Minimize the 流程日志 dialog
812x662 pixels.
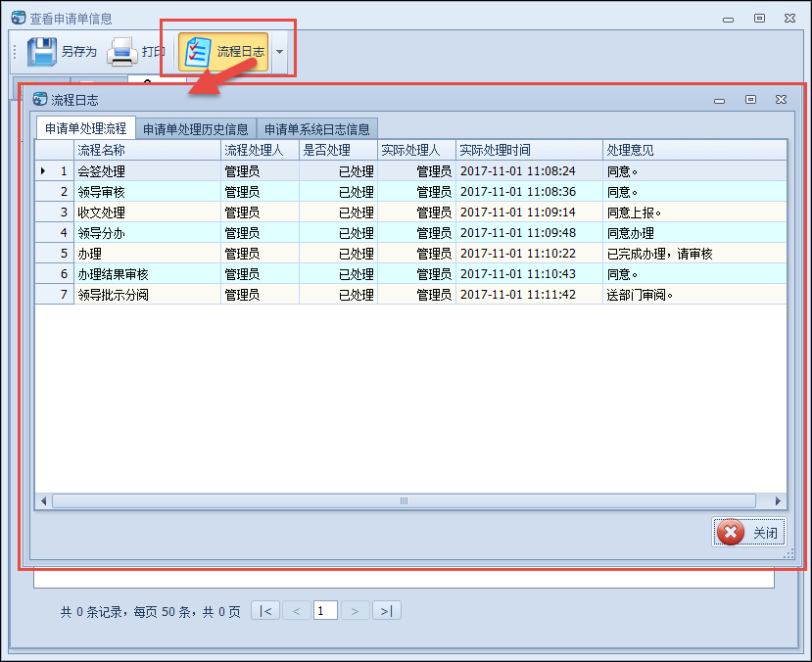tap(719, 101)
